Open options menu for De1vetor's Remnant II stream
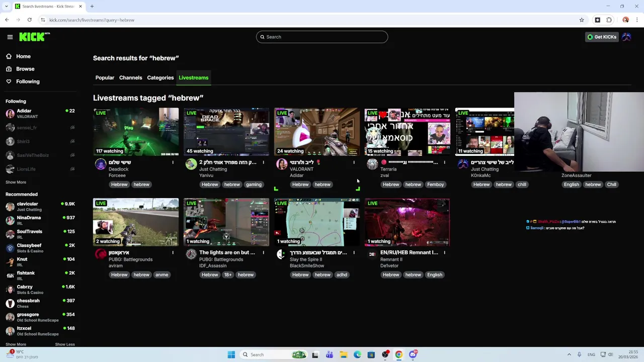 [x=444, y=253]
